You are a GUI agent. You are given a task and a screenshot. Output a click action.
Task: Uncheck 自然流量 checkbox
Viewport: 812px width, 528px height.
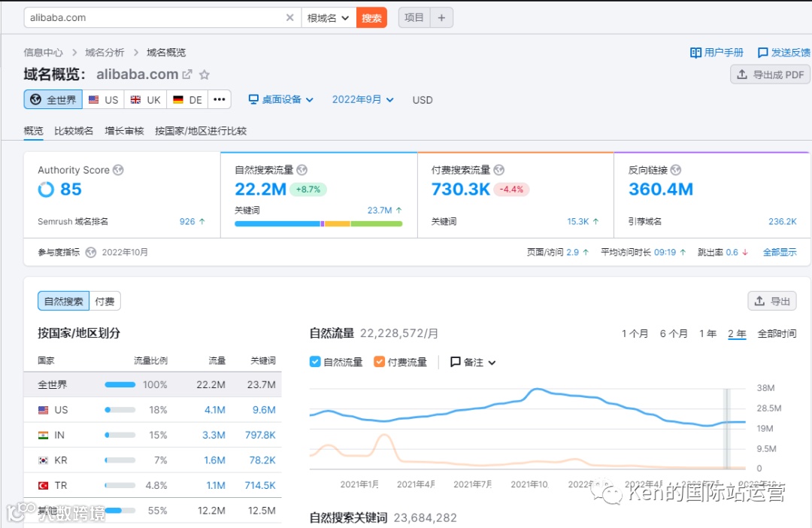point(315,362)
